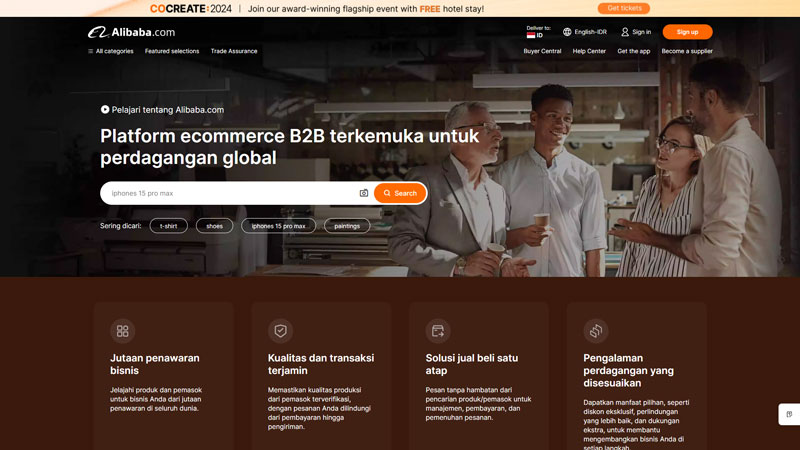The width and height of the screenshot is (800, 450).
Task: Open the All categories menu
Action: (111, 51)
